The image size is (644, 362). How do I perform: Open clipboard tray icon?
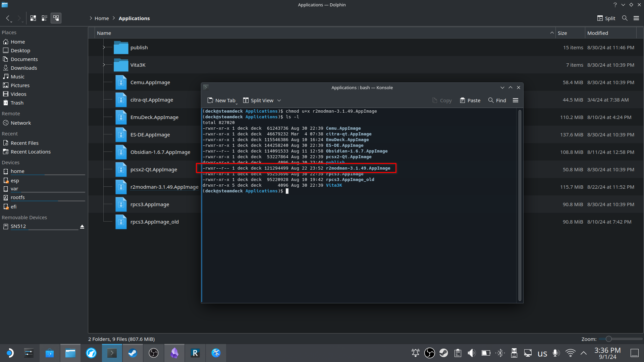(458, 353)
